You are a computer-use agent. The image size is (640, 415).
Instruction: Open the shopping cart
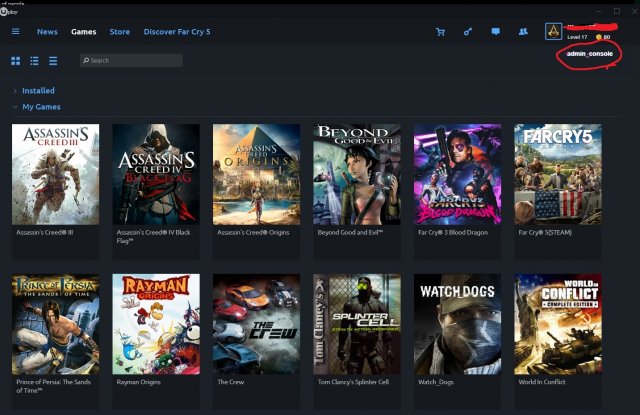click(x=440, y=32)
